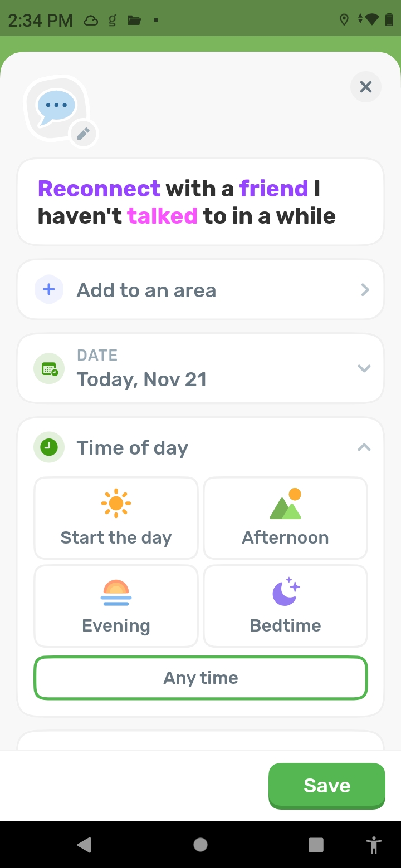Collapse the Time of day section chevron
Image resolution: width=401 pixels, height=868 pixels.
(364, 447)
